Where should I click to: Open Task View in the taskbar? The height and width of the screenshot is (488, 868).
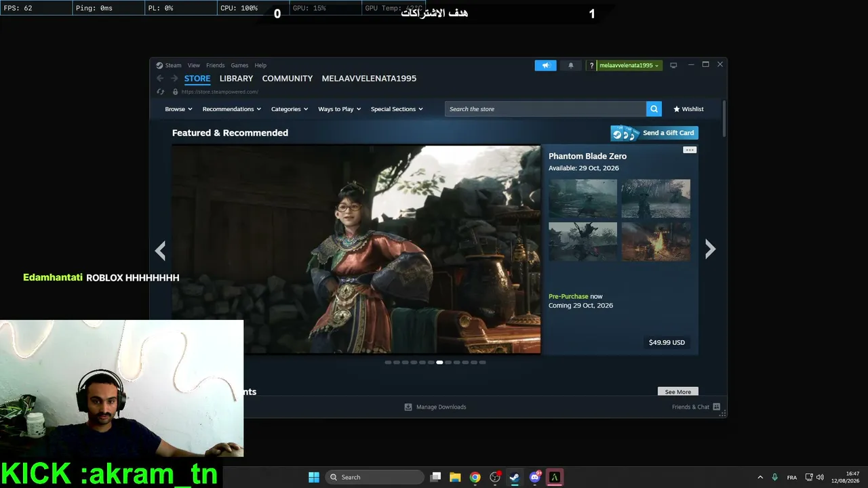[436, 477]
